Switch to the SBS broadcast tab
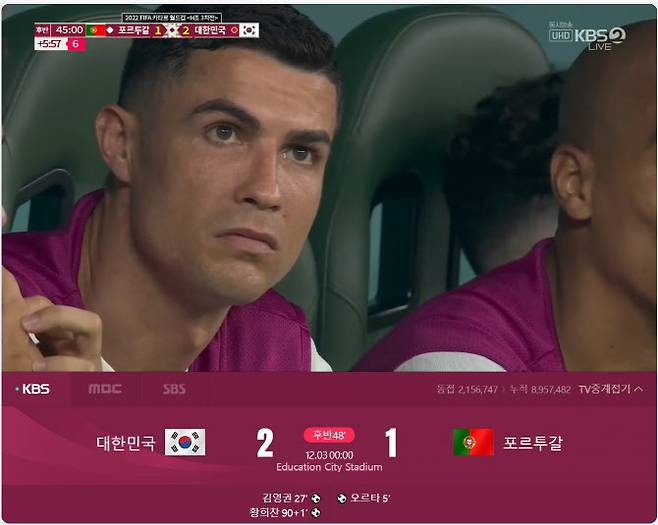This screenshot has height=525, width=658. pyautogui.click(x=174, y=389)
